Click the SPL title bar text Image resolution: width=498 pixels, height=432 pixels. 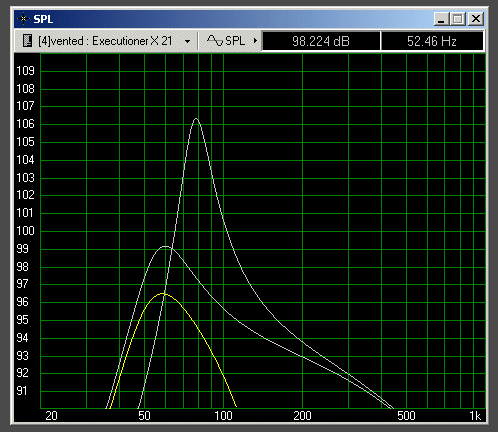43,19
